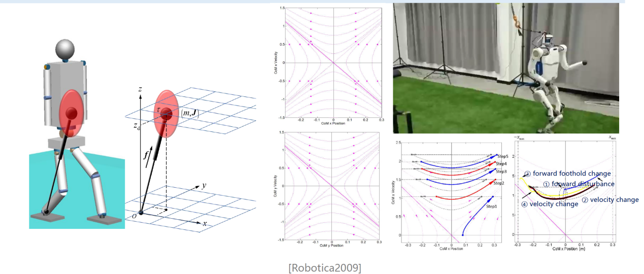Click the 'z' axis label in pendulum diagram

(x=139, y=89)
